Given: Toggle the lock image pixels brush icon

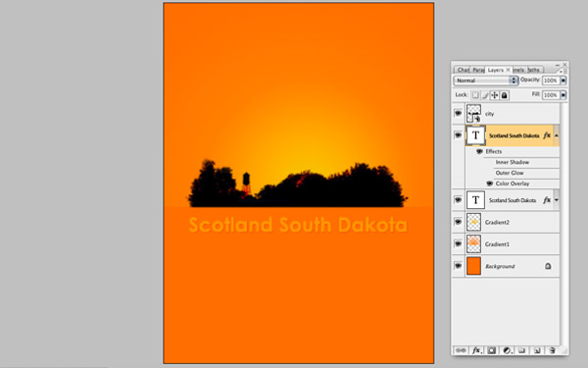Looking at the screenshot, I should (485, 95).
